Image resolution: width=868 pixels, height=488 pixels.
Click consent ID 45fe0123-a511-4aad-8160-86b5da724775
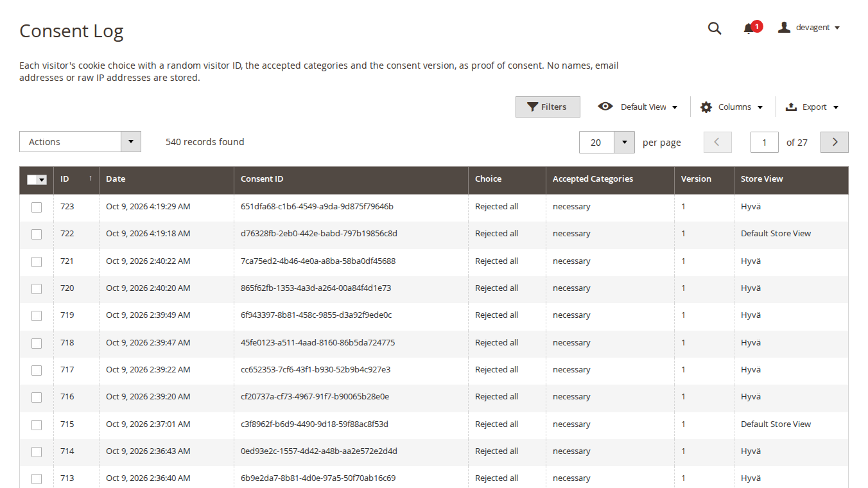318,343
